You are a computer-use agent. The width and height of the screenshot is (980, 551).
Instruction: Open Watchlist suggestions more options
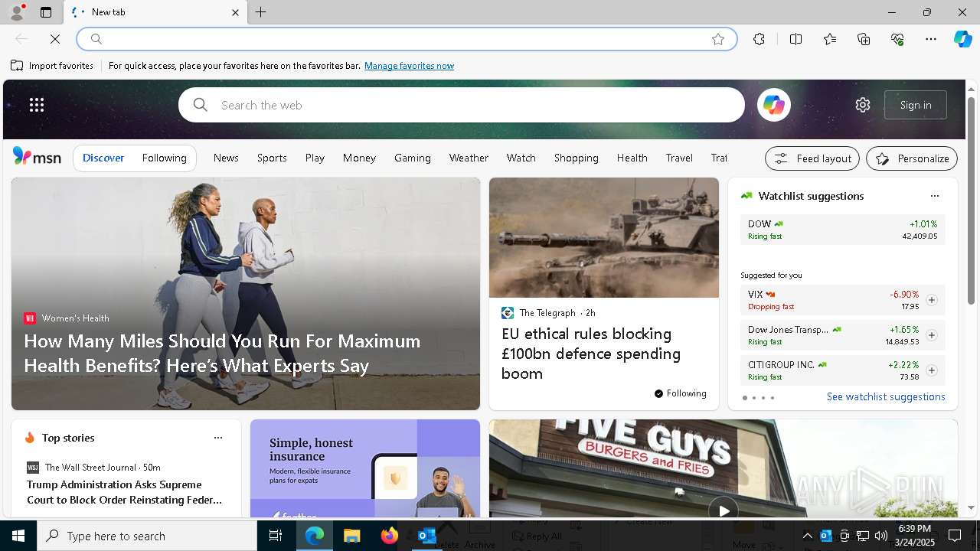[x=934, y=196]
